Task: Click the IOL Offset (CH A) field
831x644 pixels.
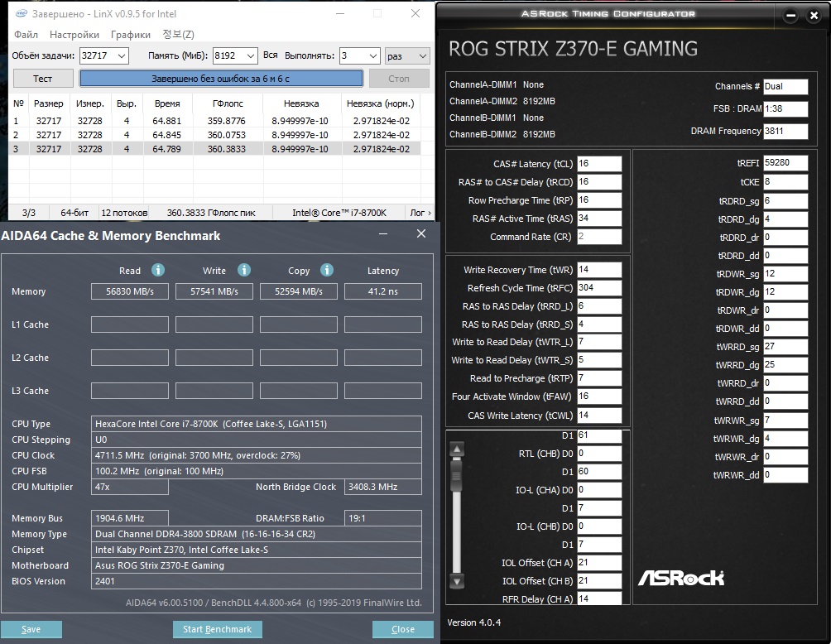Action: coord(599,563)
